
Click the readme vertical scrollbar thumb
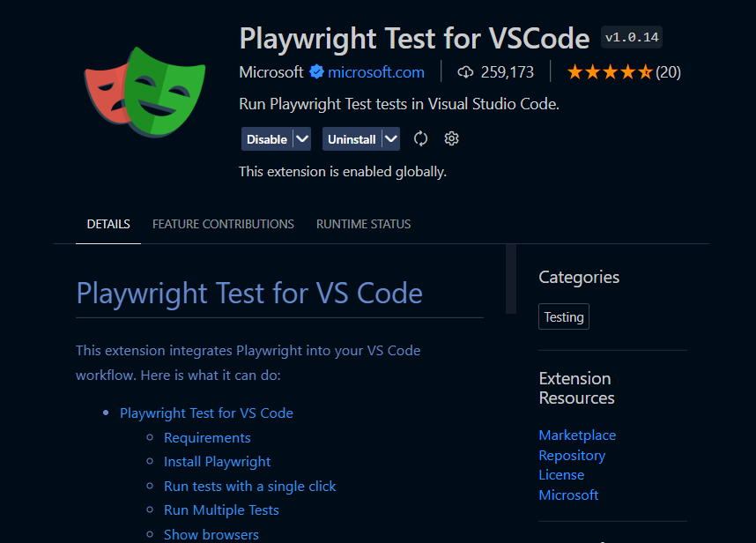click(511, 279)
